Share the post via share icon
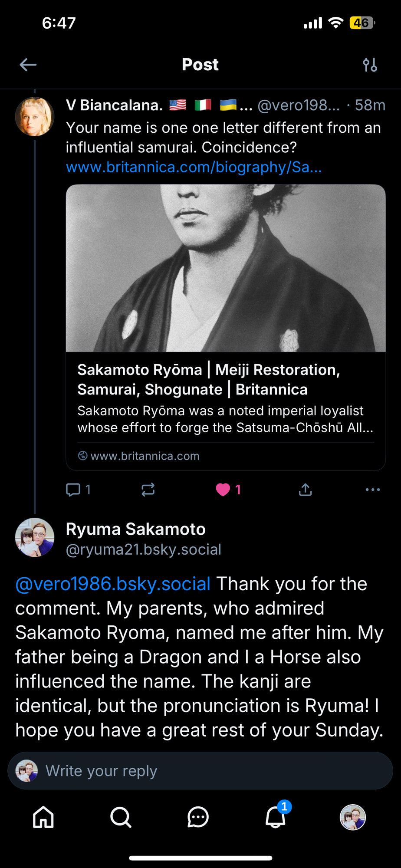 pyautogui.click(x=306, y=490)
